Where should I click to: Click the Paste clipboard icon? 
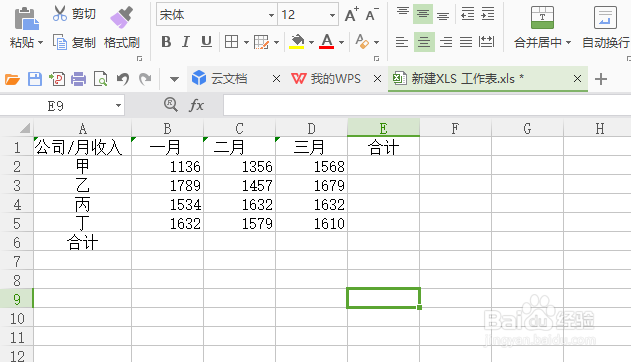26,19
